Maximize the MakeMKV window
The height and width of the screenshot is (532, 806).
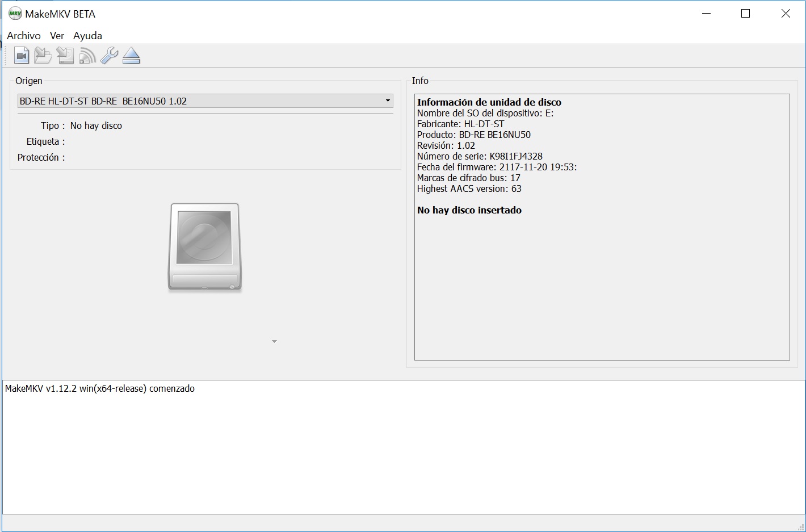(x=746, y=14)
